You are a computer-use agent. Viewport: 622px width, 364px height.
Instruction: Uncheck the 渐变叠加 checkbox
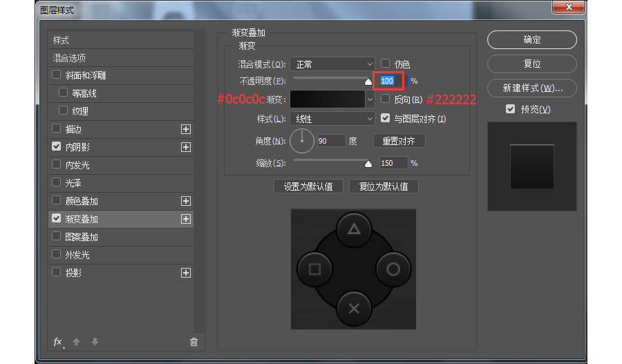click(57, 218)
